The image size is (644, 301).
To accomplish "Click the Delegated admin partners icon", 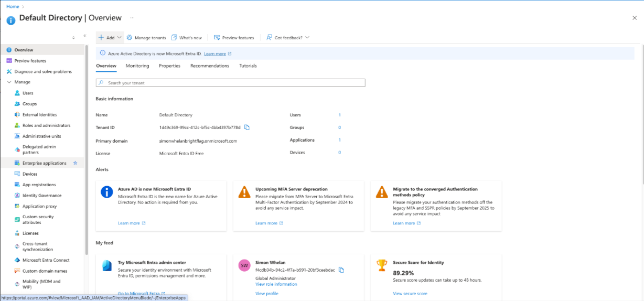I will [x=17, y=149].
